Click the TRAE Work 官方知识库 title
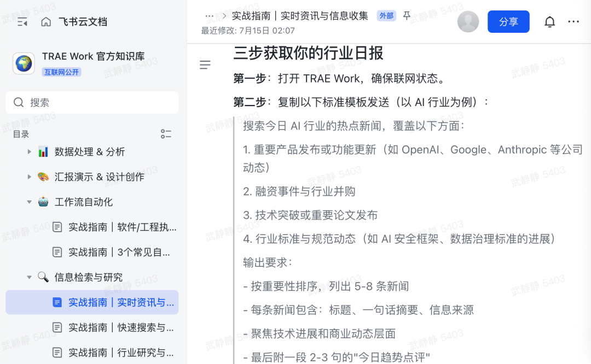The height and width of the screenshot is (364, 591). (93, 56)
